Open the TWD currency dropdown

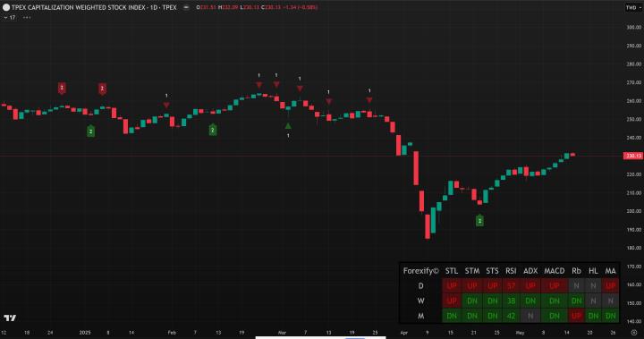click(x=633, y=7)
